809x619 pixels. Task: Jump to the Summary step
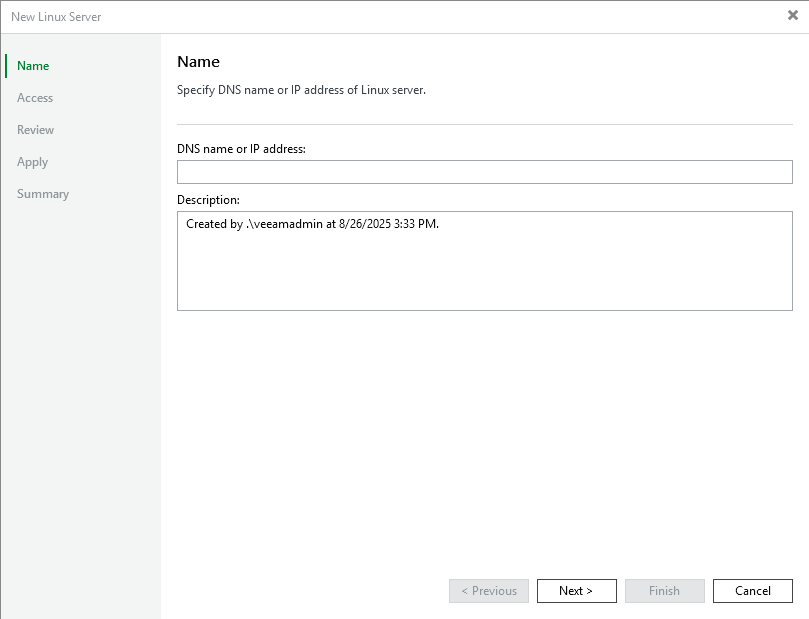(43, 194)
